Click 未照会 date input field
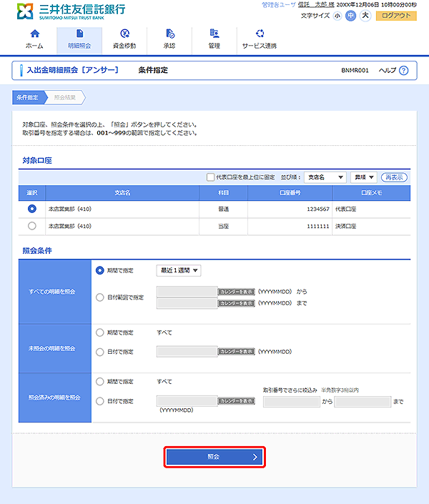 pyautogui.click(x=187, y=352)
